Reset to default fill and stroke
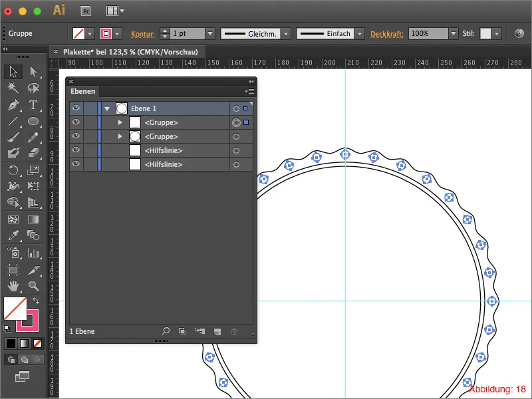Screen dimensions: 532x399 (7, 328)
